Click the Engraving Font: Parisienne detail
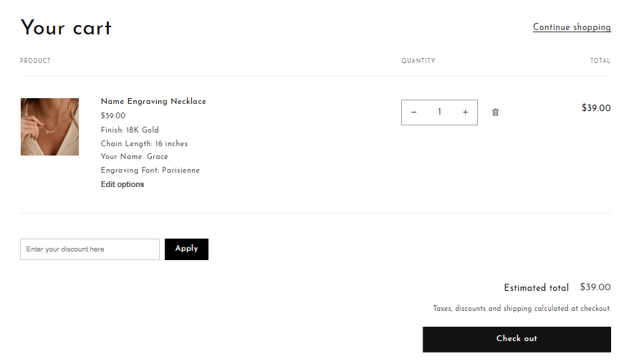Viewport: 624px width, 364px height. click(150, 171)
